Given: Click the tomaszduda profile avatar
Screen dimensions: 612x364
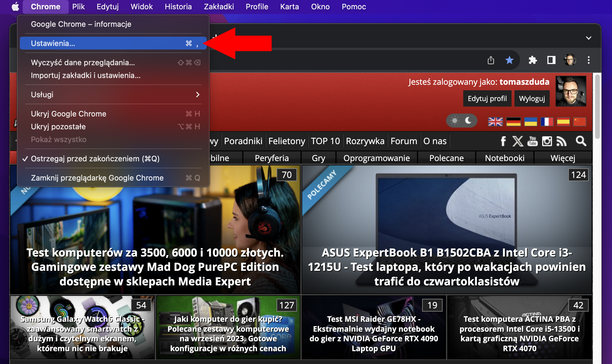Looking at the screenshot, I should click(x=570, y=91).
